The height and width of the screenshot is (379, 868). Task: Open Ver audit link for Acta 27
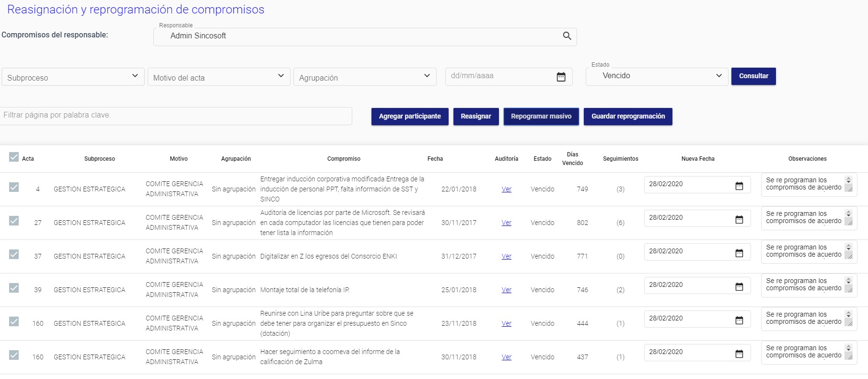tap(507, 223)
